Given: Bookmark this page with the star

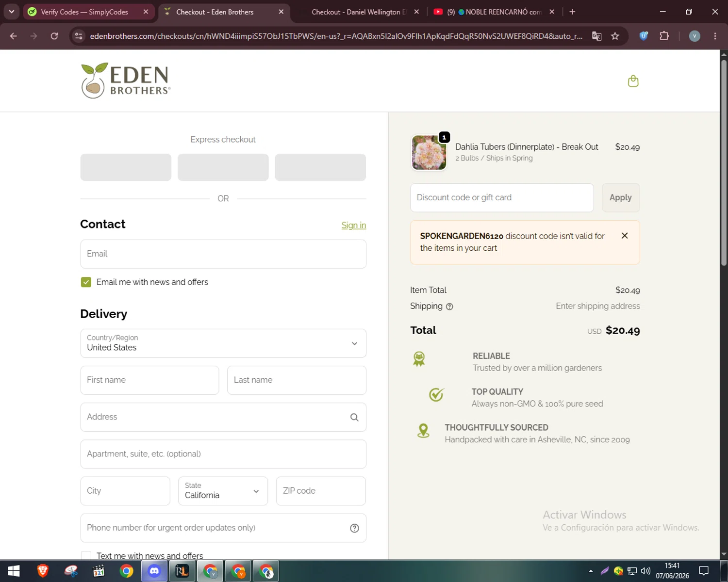Looking at the screenshot, I should coord(615,36).
